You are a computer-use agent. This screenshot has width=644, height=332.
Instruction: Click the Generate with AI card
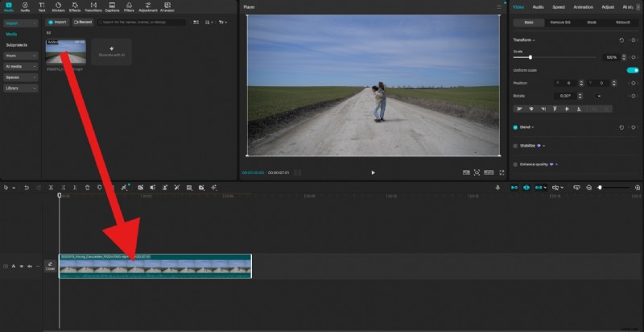click(x=111, y=52)
